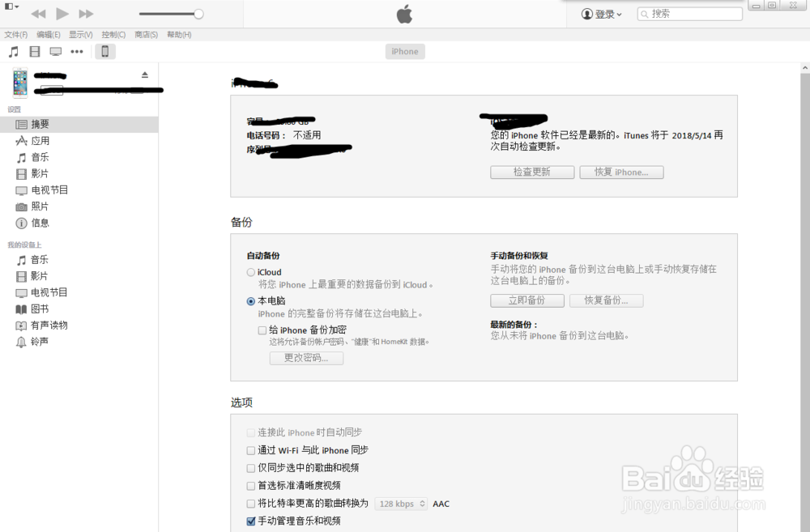Open the 登录 account dropdown
Viewport: 810px width, 532px height.
602,15
